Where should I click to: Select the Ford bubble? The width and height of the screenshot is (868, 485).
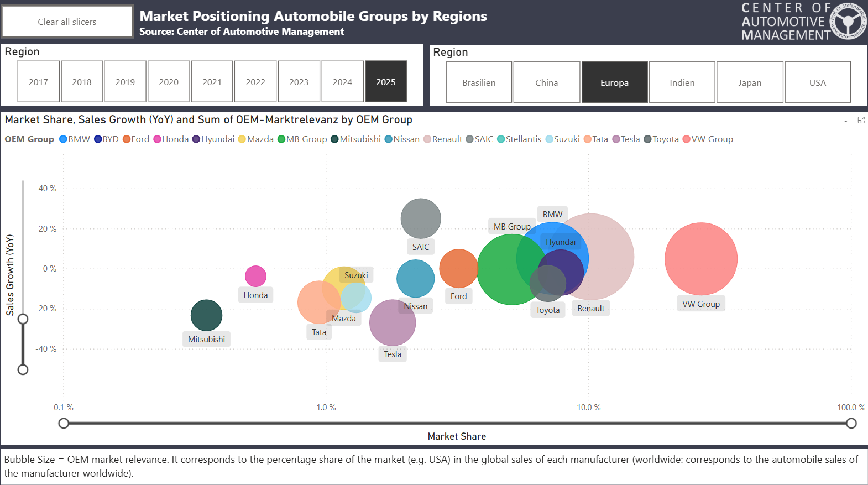tap(458, 268)
